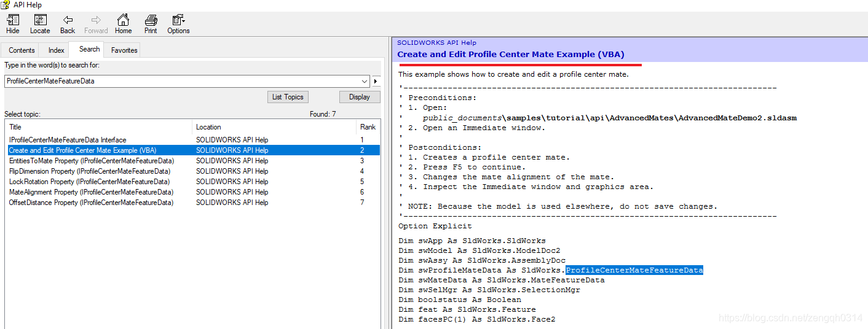Viewport: 868px width, 329px height.
Task: Switch to the Contents tab
Action: coord(22,50)
